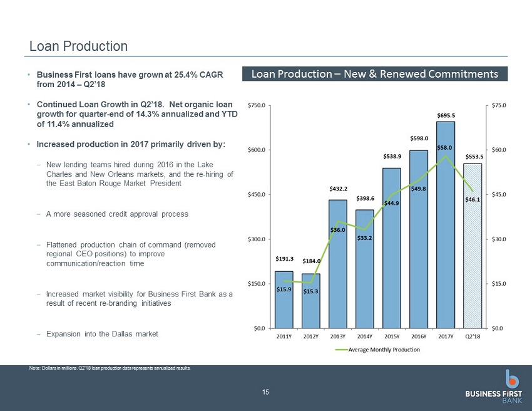
Task: Click the "2016Y" x-axis label
Action: [419, 336]
